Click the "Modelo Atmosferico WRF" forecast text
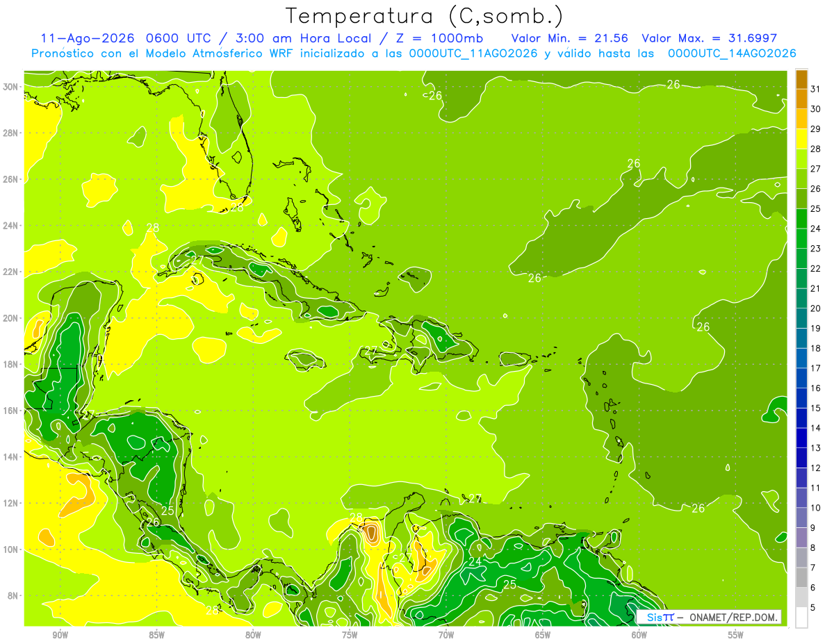This screenshot has height=644, width=834. (x=218, y=53)
